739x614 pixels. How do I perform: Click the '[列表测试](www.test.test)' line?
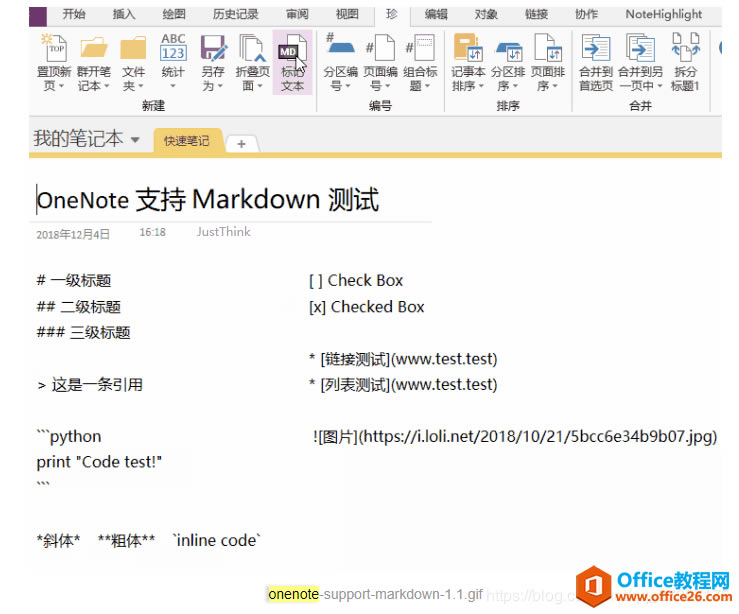coord(409,385)
